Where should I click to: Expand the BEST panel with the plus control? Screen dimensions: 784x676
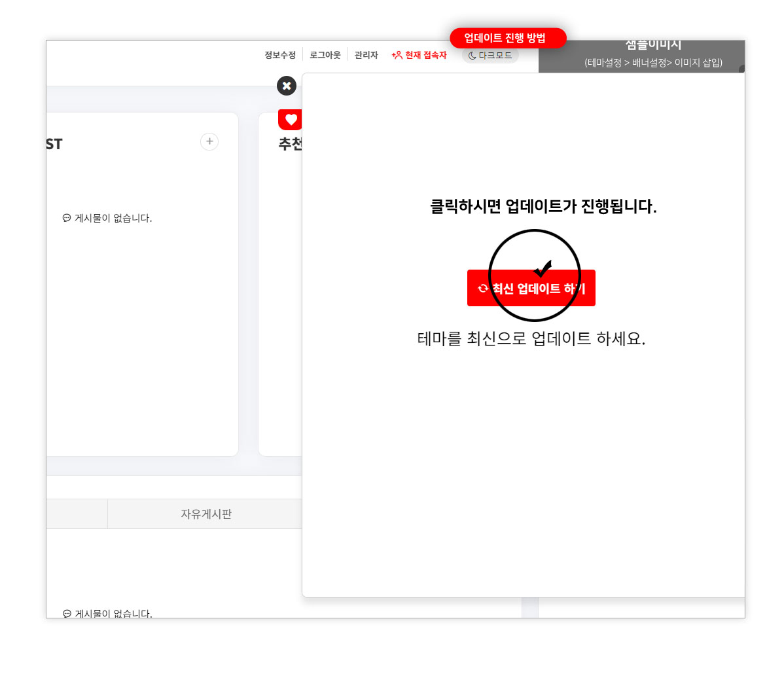point(209,141)
